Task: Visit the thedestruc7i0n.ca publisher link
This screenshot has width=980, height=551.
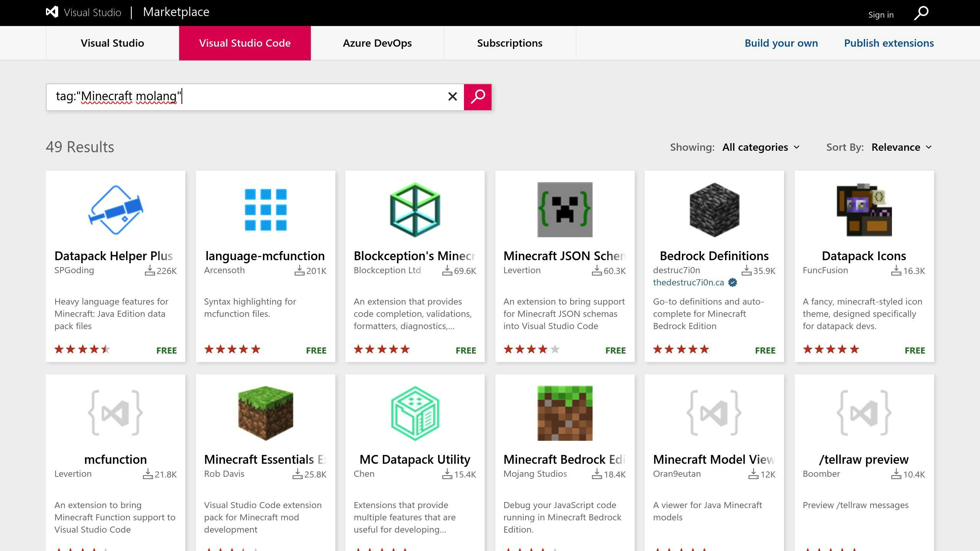Action: [688, 282]
